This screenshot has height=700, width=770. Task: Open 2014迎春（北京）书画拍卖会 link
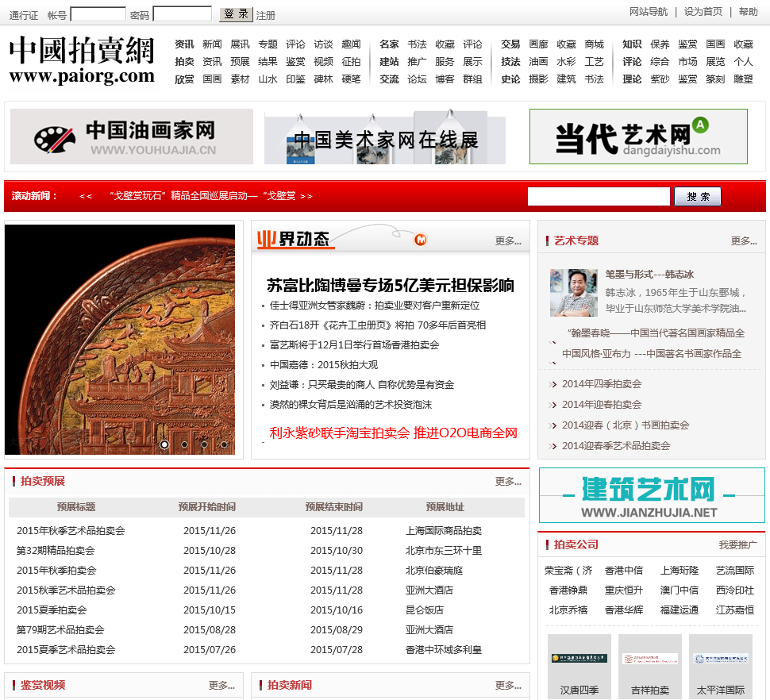(626, 425)
